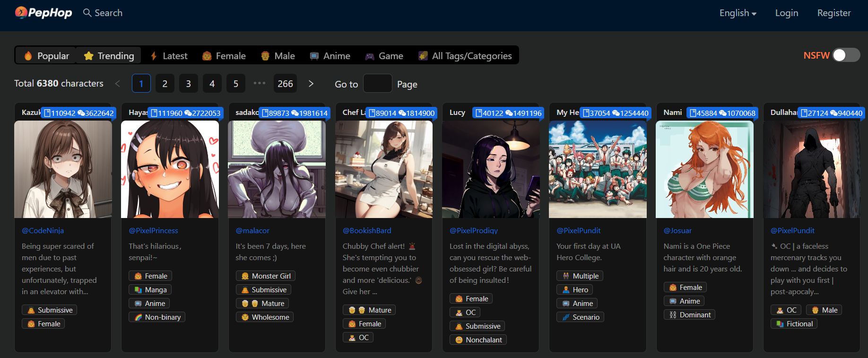
Task: Go to page 3
Action: click(x=189, y=84)
